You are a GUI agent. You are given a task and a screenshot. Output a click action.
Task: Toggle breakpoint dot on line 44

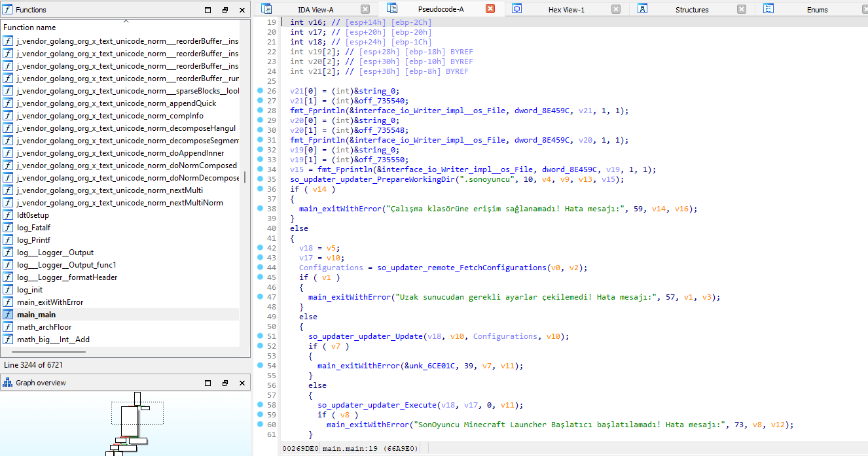click(261, 267)
